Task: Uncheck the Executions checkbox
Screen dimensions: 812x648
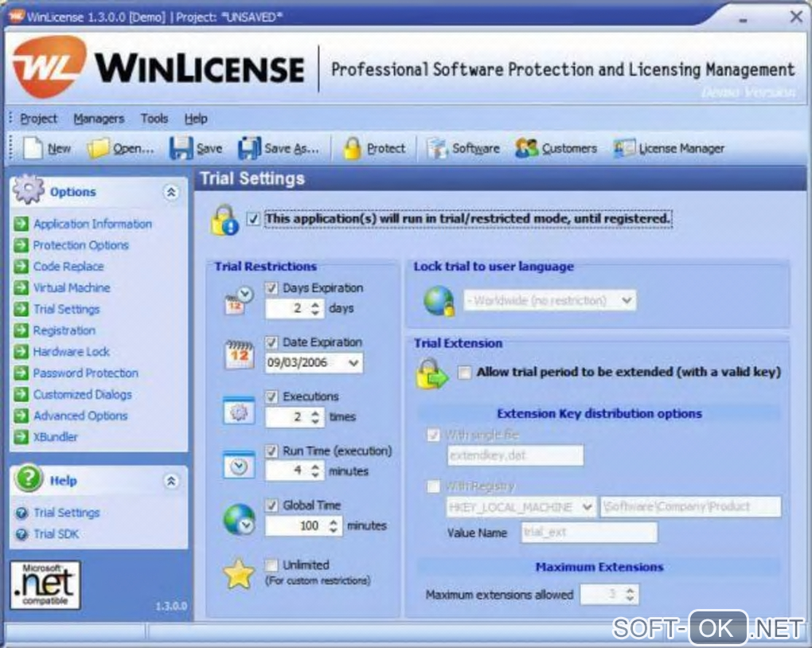Action: pos(271,396)
